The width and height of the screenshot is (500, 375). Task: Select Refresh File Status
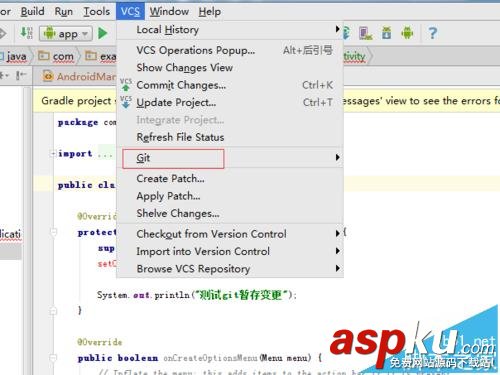pyautogui.click(x=230, y=137)
